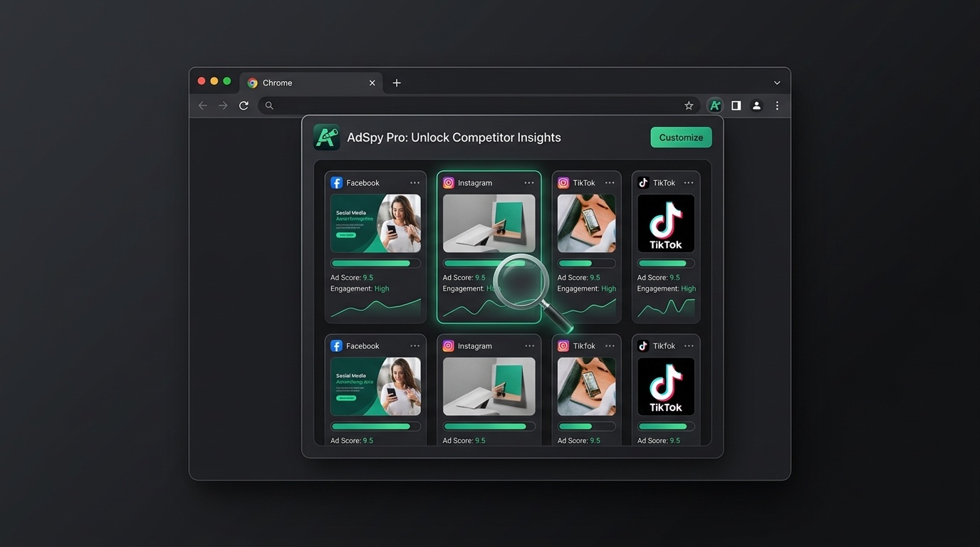980x547 pixels.
Task: Click the bottom-row Facebook card's Ad Score: 9.5 text
Action: tap(352, 441)
